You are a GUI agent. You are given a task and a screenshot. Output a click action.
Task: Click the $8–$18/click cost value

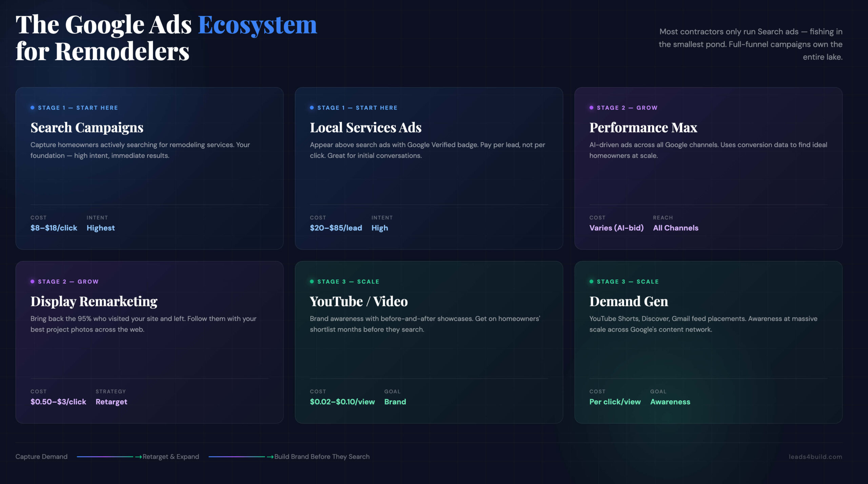click(54, 228)
